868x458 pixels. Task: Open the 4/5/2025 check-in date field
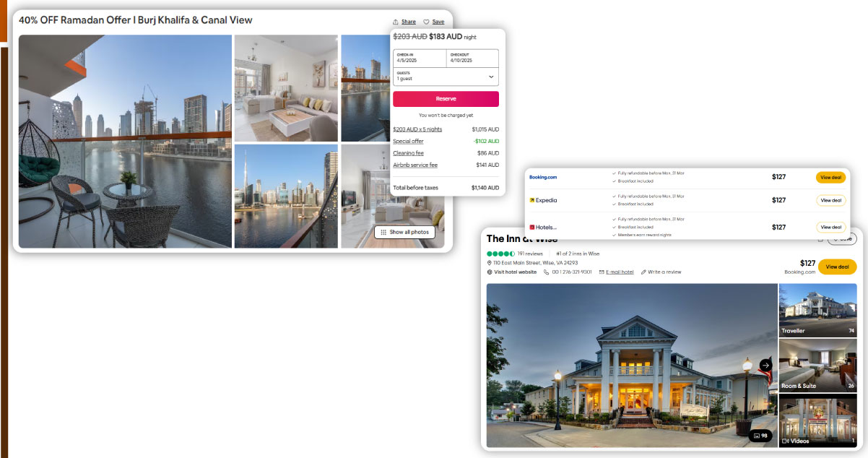tap(419, 58)
